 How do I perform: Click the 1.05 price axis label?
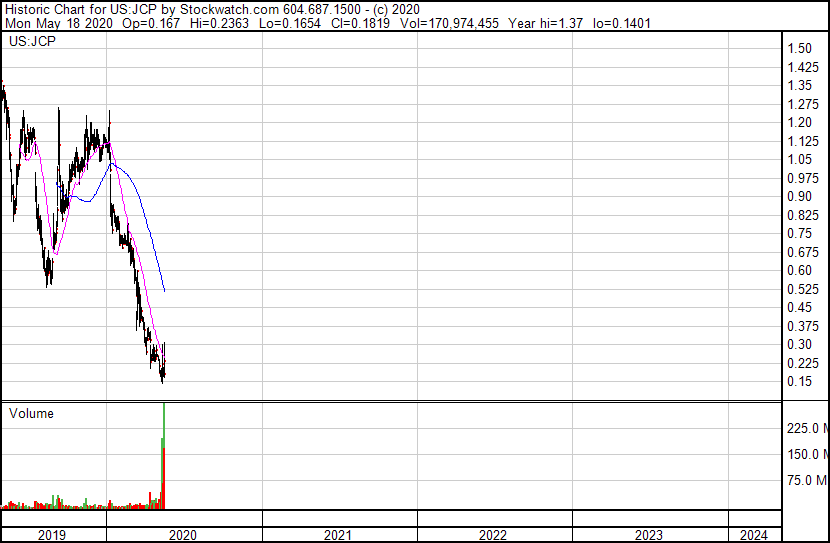(x=799, y=159)
